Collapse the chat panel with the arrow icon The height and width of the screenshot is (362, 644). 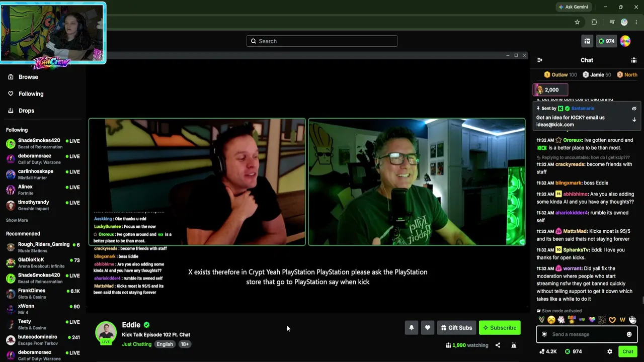click(540, 60)
